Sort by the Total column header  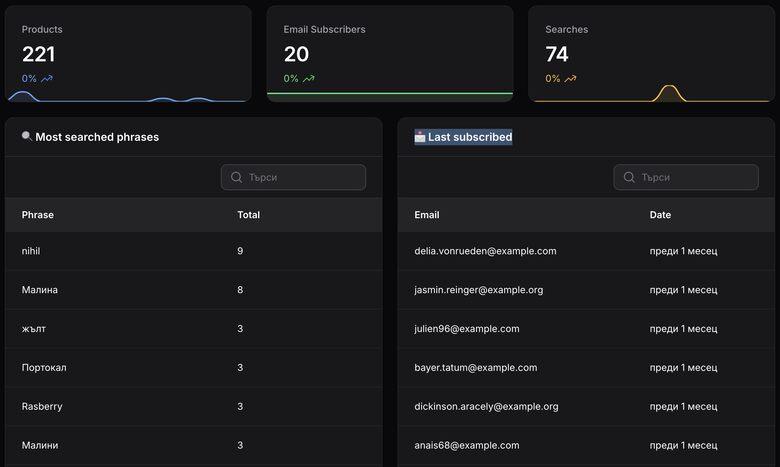pos(248,215)
